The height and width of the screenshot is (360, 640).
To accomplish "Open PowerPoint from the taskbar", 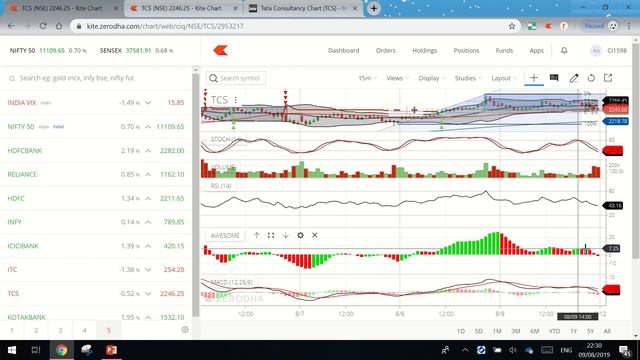I will [x=111, y=350].
